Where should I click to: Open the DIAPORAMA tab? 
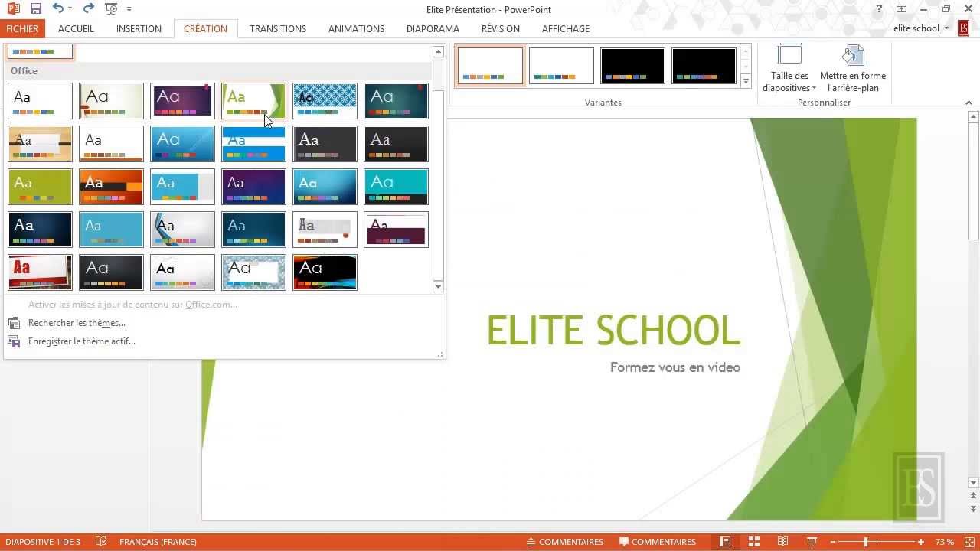(x=433, y=28)
